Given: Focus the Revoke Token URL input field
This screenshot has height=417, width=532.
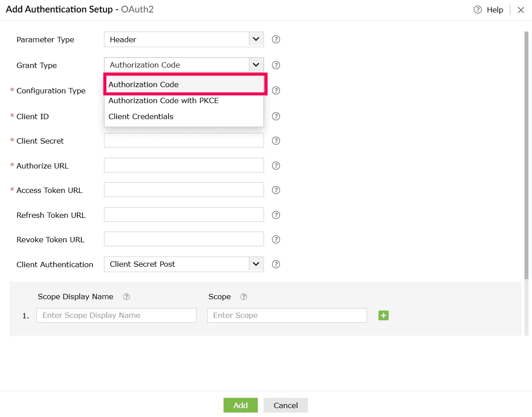Looking at the screenshot, I should pyautogui.click(x=184, y=239).
